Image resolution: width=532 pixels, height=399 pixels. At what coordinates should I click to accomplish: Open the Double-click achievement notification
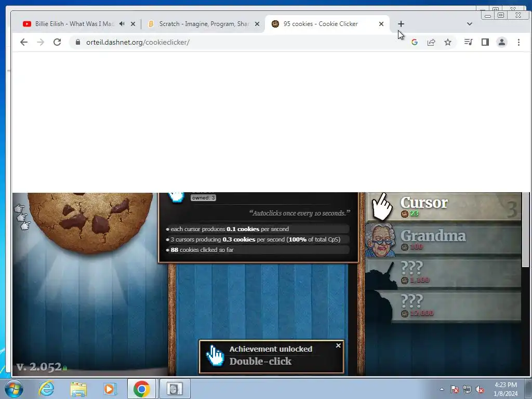pos(271,356)
